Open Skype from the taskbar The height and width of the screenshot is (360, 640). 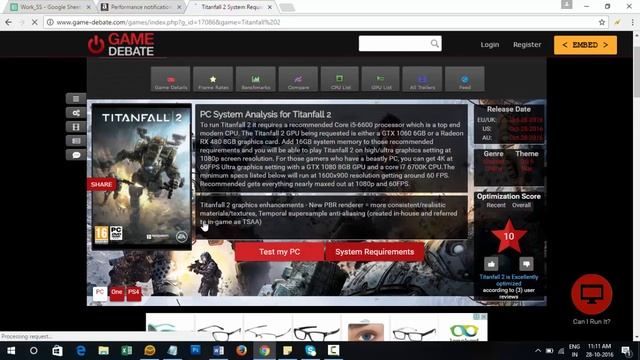(310, 351)
